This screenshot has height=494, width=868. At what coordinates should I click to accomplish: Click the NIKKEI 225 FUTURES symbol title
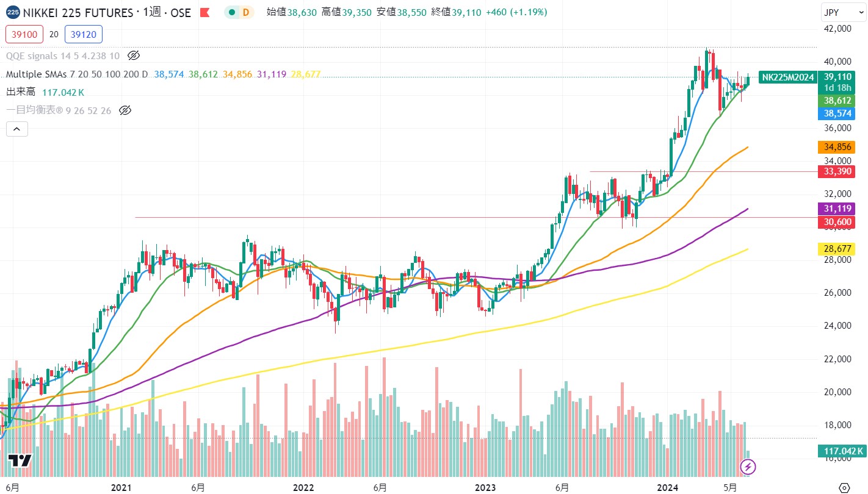tap(78, 12)
